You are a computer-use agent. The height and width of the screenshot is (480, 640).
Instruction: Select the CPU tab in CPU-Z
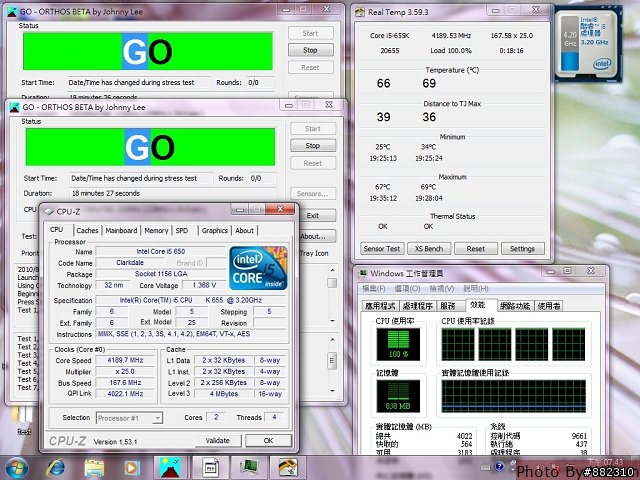(x=57, y=229)
